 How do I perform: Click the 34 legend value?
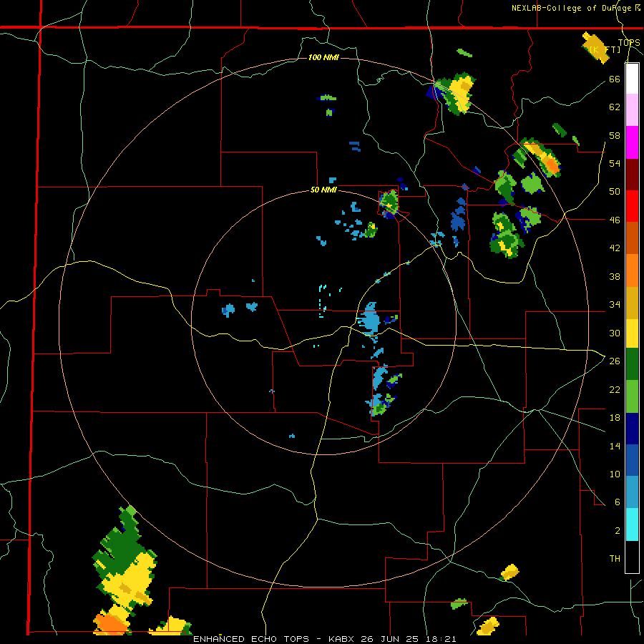click(615, 305)
